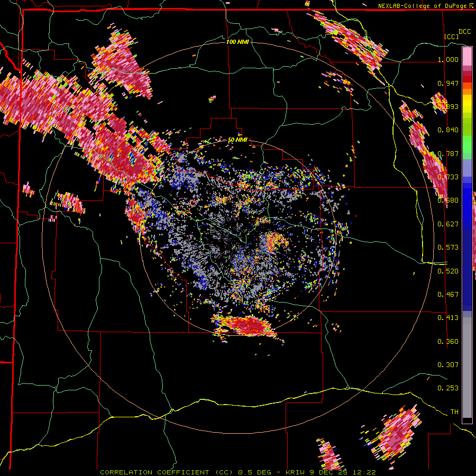Select the 0.627 legend value

click(x=448, y=224)
